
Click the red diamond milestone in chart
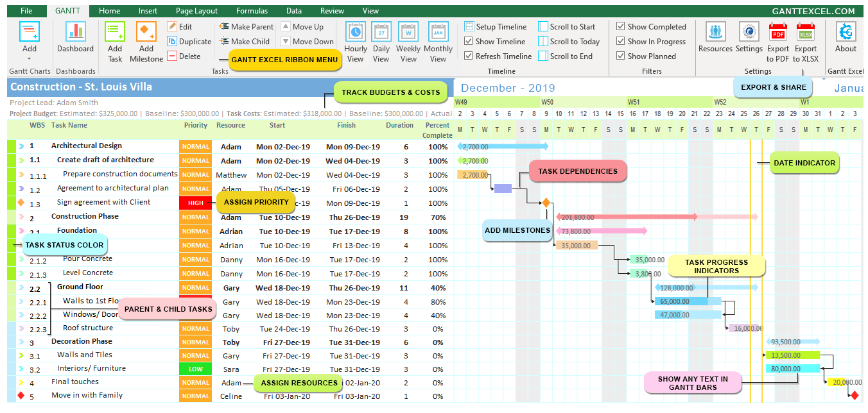tap(855, 396)
